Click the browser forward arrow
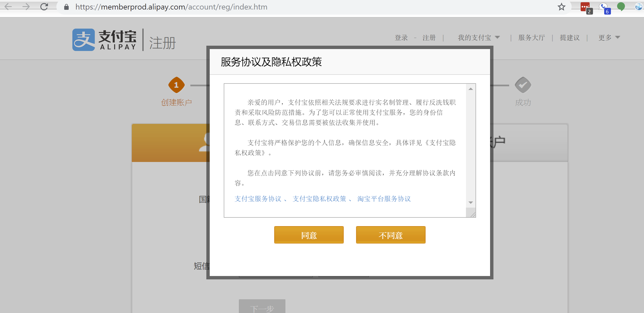Screen dimensions: 644x313 coord(26,6)
